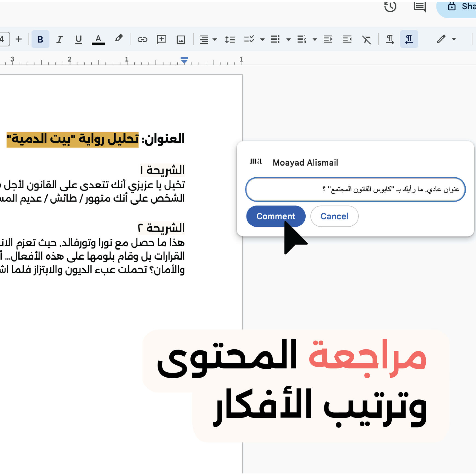Click the insert link icon

(x=142, y=39)
